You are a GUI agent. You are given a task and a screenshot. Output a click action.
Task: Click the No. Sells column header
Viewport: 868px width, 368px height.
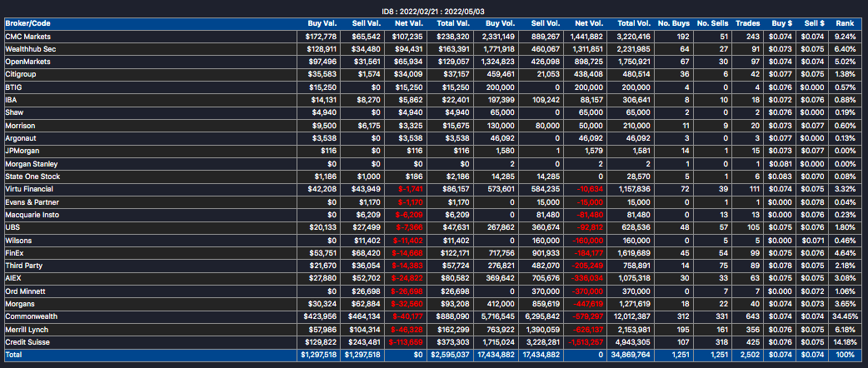tap(711, 24)
